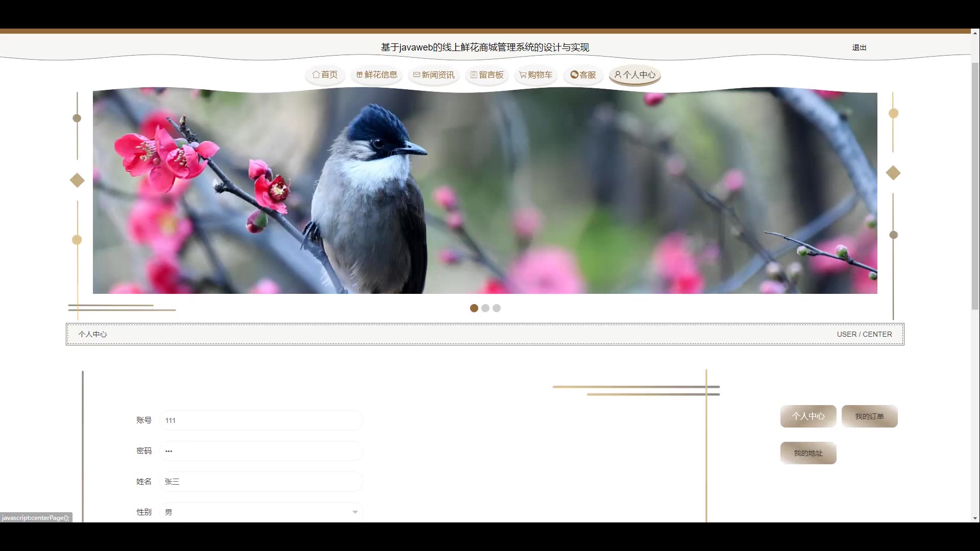
Task: Open the 我的地址 side button
Action: 808,453
